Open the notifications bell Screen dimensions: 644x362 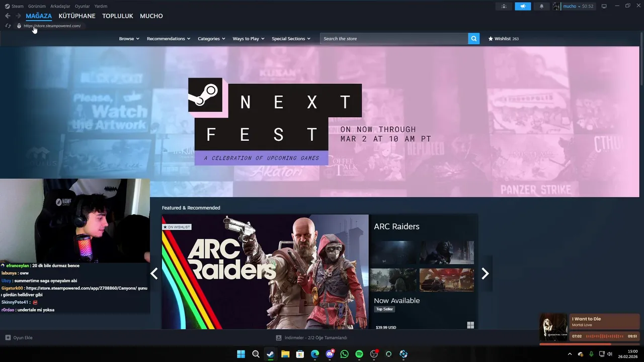pyautogui.click(x=541, y=6)
